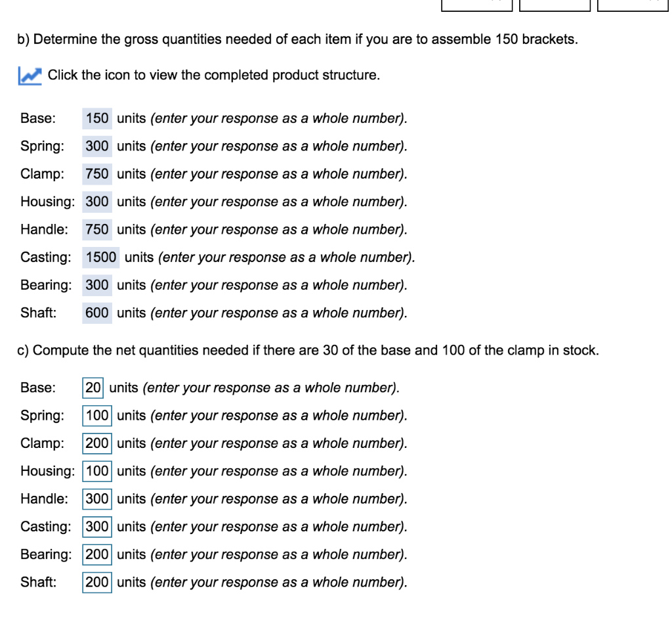Click the gross Casting quantity field showing 1500

100,257
